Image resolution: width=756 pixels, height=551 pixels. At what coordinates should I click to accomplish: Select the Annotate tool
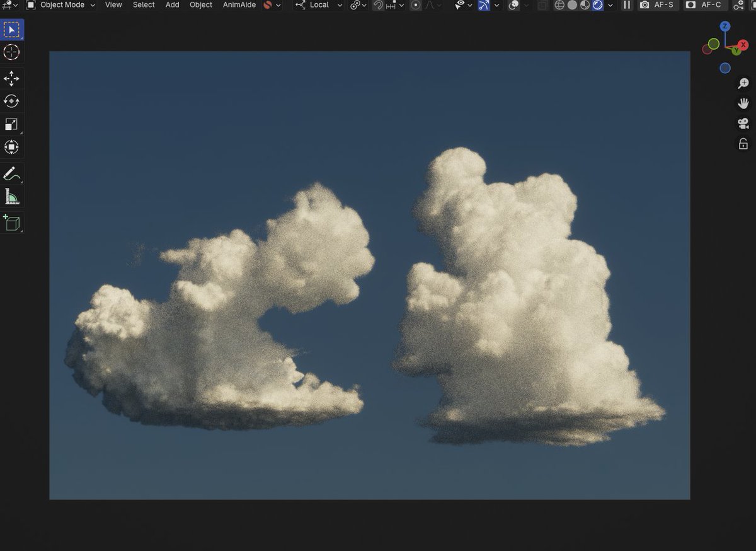tap(11, 173)
